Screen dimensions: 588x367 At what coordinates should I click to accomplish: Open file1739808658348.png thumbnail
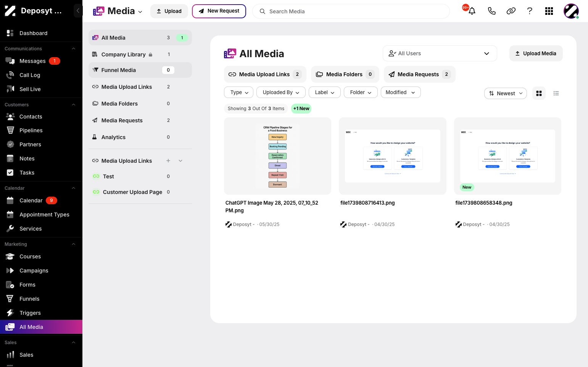coord(507,156)
